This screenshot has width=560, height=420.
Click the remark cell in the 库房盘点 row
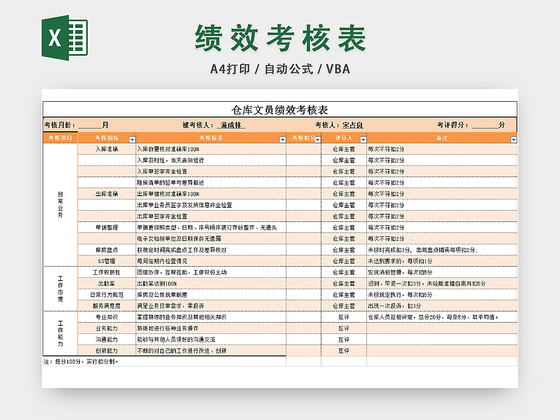[x=442, y=250]
